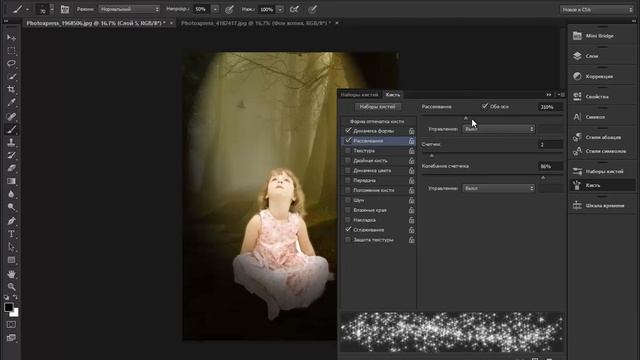This screenshot has height=360, width=640.
Task: Open flow 100% slider arrow
Action: coord(280,9)
